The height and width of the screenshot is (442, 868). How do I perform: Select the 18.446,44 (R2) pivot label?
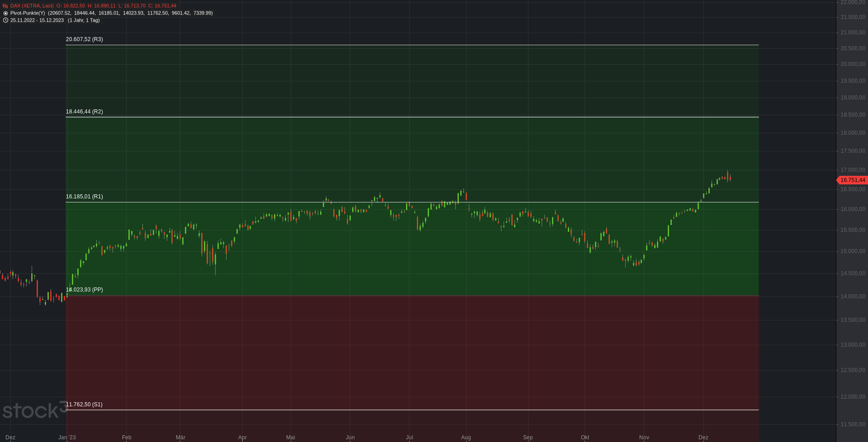(x=85, y=112)
